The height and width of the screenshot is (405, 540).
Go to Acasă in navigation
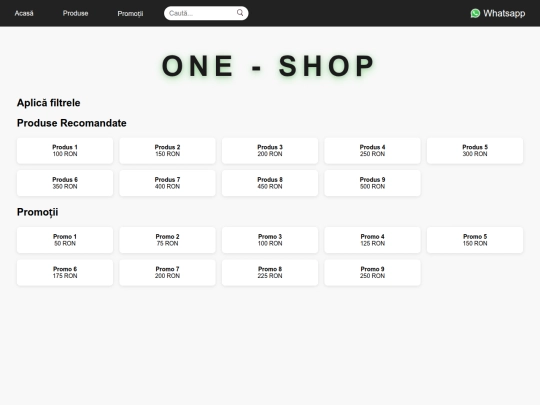tap(24, 13)
